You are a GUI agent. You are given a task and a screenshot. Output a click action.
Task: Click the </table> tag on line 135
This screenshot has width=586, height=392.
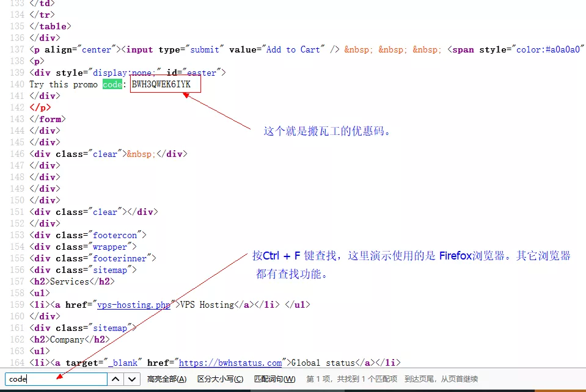50,26
